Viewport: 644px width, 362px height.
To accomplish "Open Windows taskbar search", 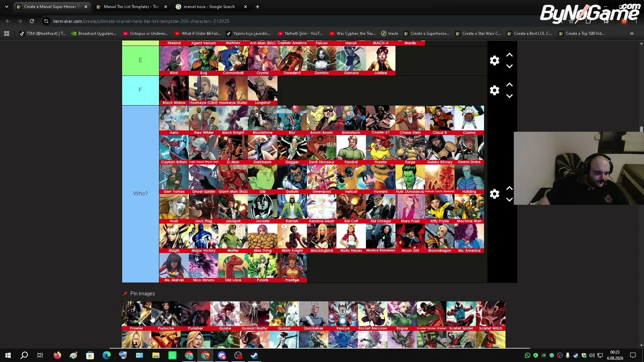I will 24,355.
